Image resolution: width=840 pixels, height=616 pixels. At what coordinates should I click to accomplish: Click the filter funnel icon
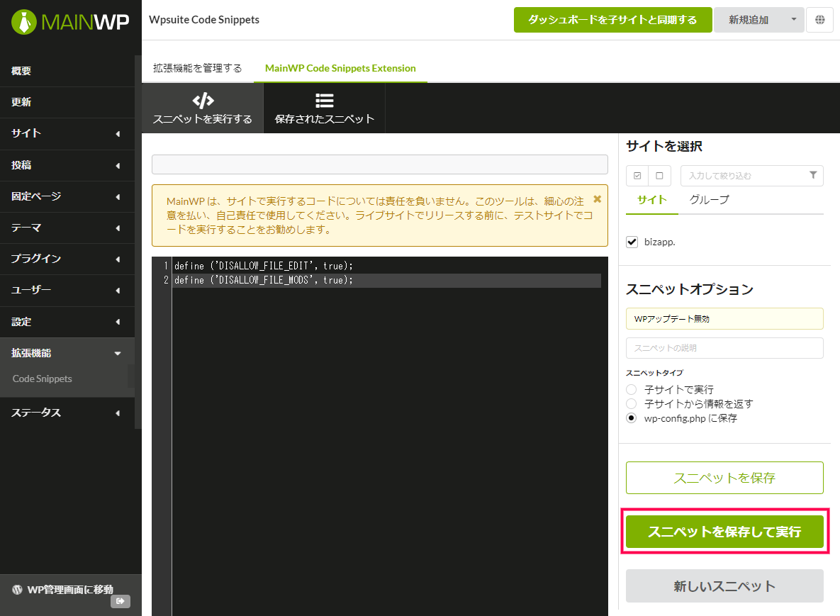tap(812, 175)
